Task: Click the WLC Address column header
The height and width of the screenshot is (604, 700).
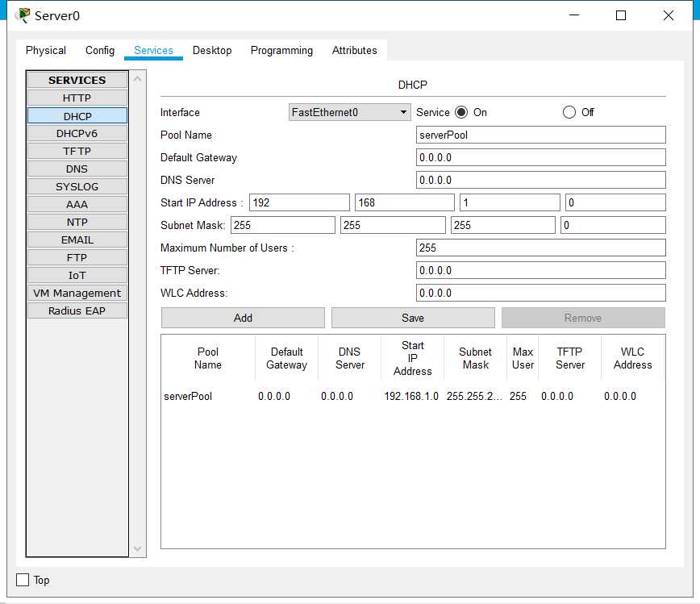Action: tap(632, 358)
